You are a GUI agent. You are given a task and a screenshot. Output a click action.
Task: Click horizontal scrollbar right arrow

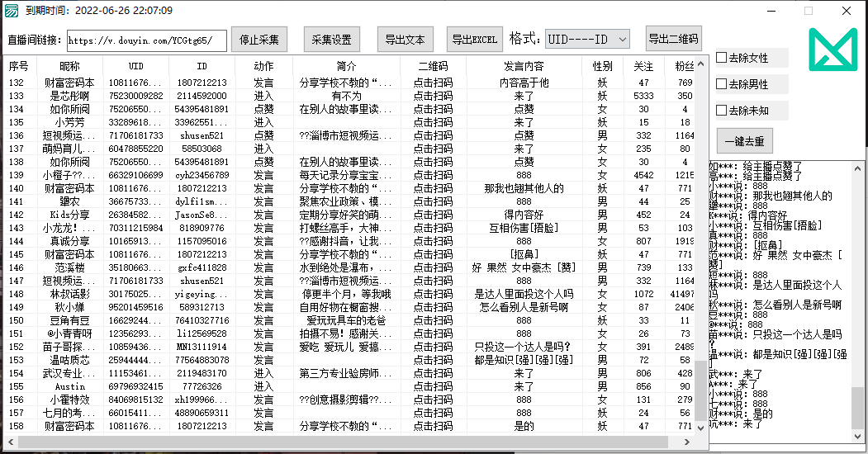point(687,442)
